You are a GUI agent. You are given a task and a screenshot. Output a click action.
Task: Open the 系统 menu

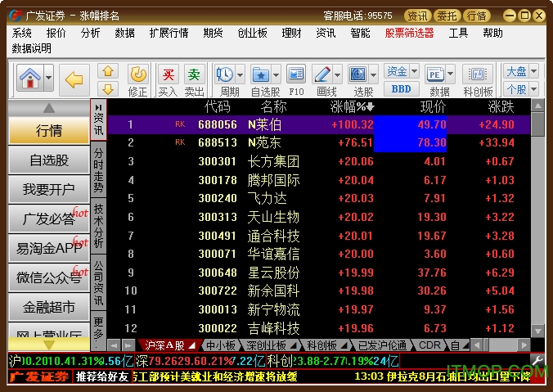[x=21, y=33]
